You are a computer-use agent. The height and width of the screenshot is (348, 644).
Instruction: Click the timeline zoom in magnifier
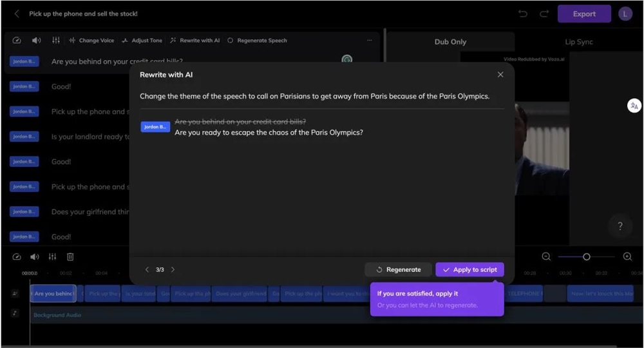click(627, 256)
